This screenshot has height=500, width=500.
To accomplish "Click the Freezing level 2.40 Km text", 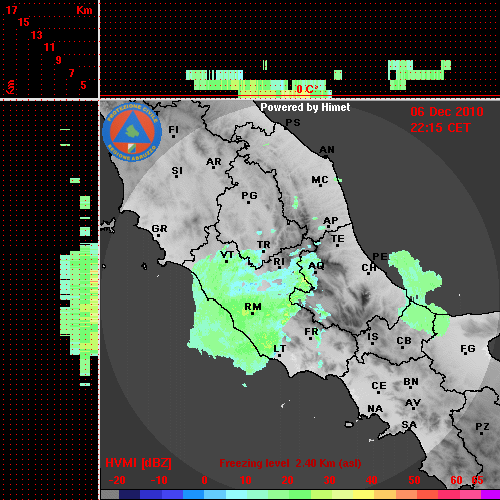I will click(x=290, y=463).
